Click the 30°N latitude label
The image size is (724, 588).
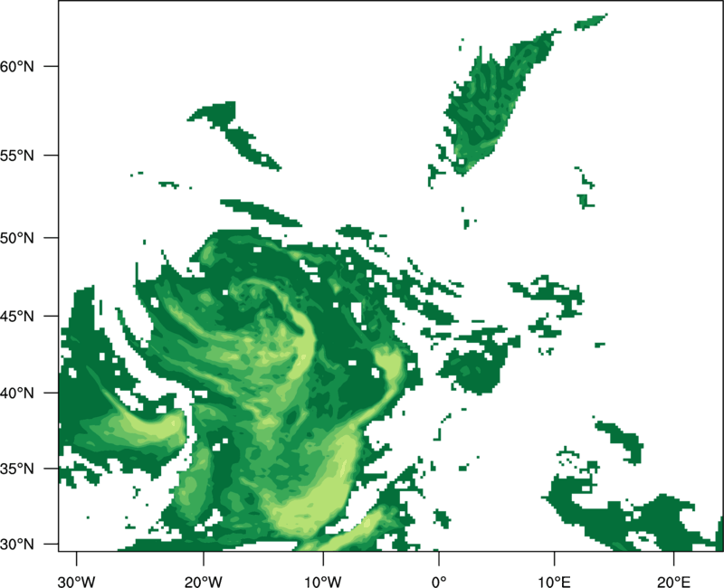pyautogui.click(x=17, y=545)
